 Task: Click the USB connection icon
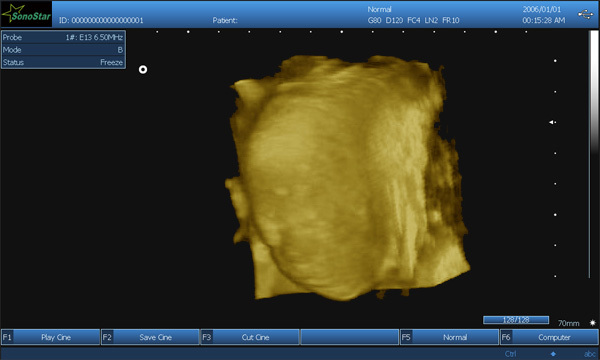585,15
